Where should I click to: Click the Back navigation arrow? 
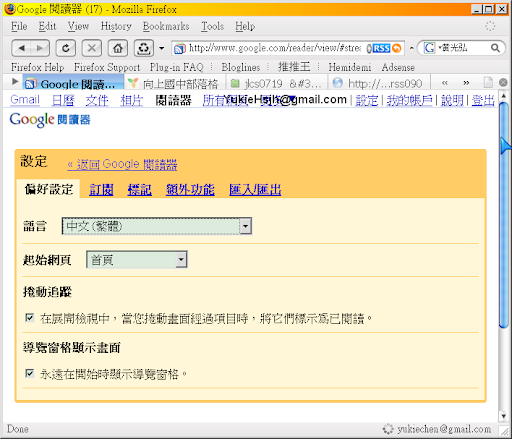pyautogui.click(x=21, y=49)
